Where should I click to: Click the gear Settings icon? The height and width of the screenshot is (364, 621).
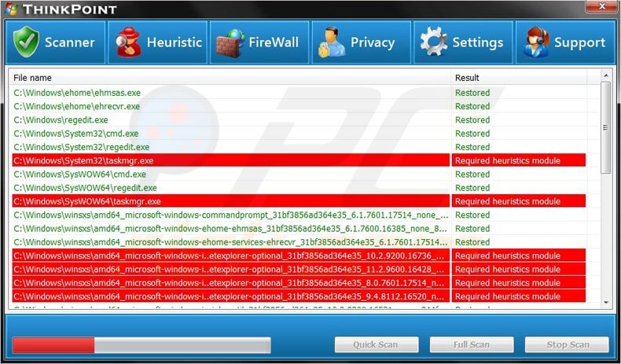[x=434, y=42]
